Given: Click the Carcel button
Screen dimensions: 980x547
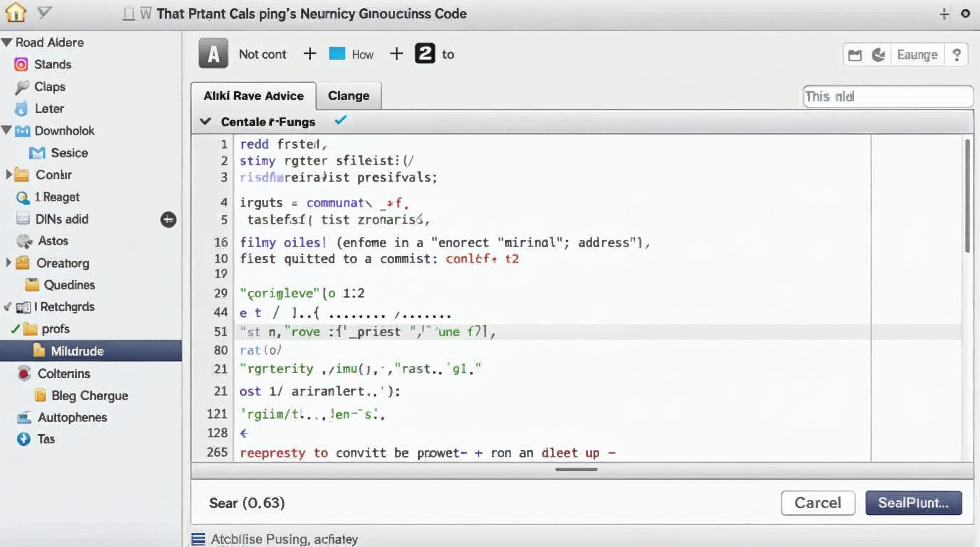Looking at the screenshot, I should point(818,503).
